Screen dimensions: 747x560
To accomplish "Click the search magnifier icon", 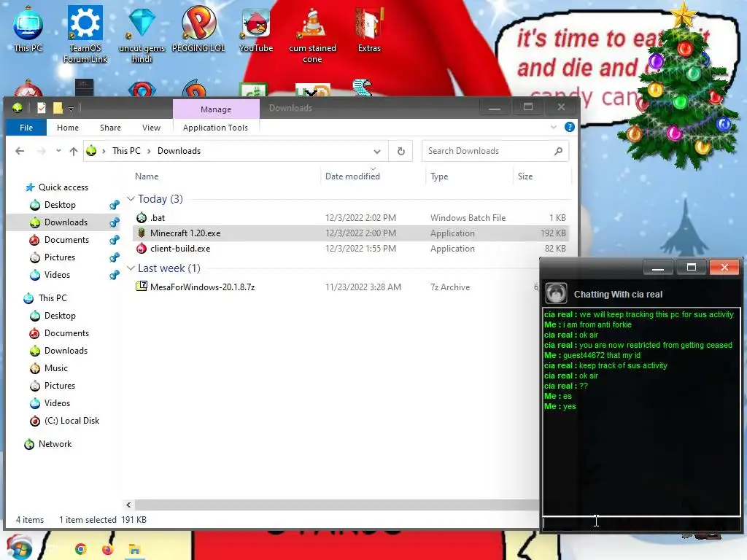I will coord(558,151).
